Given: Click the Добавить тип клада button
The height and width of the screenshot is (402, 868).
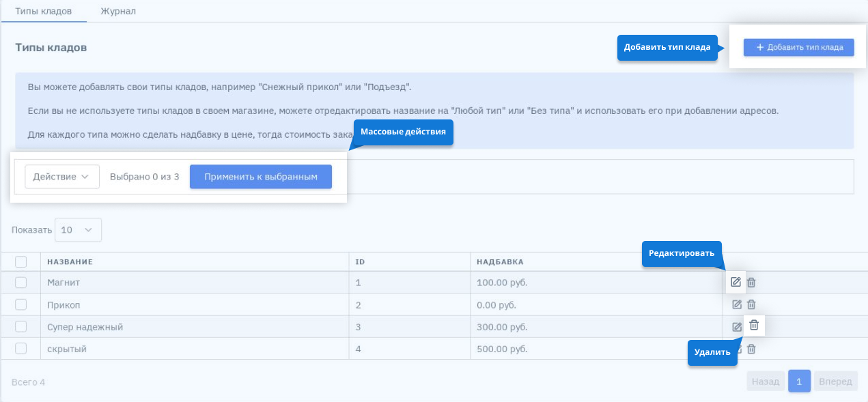Looking at the screenshot, I should click(x=798, y=47).
